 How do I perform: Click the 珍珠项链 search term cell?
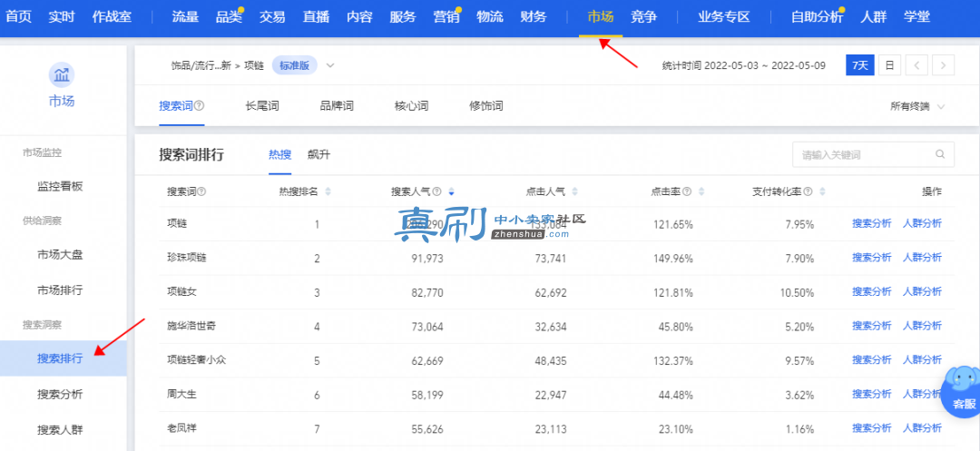(186, 258)
